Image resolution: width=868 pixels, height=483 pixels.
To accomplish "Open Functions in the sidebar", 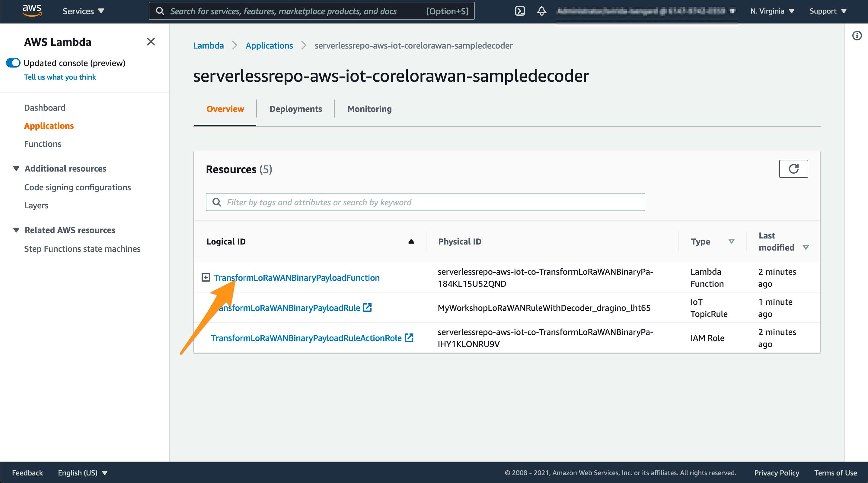I will (43, 144).
